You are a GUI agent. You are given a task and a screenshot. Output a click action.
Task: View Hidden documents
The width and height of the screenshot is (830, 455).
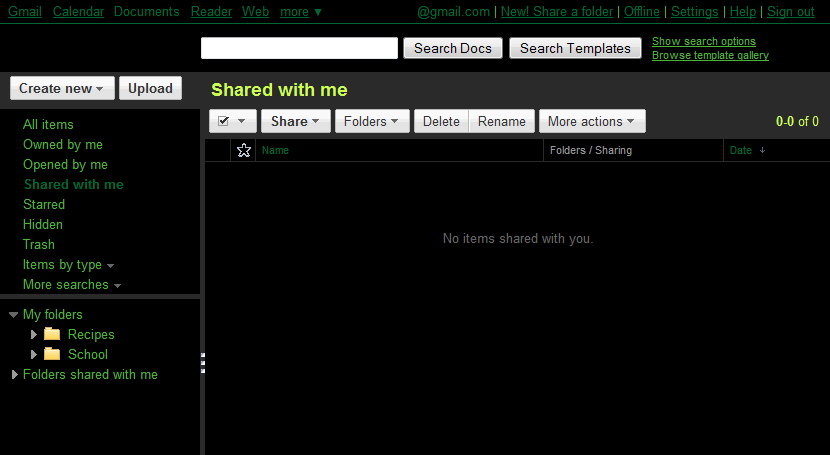click(43, 224)
